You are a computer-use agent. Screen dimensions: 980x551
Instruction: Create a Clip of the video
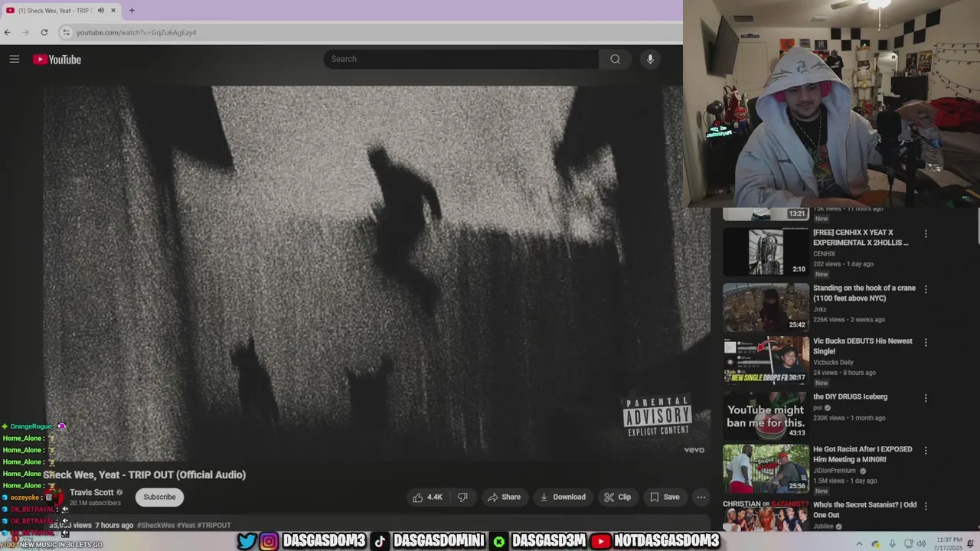coord(617,497)
